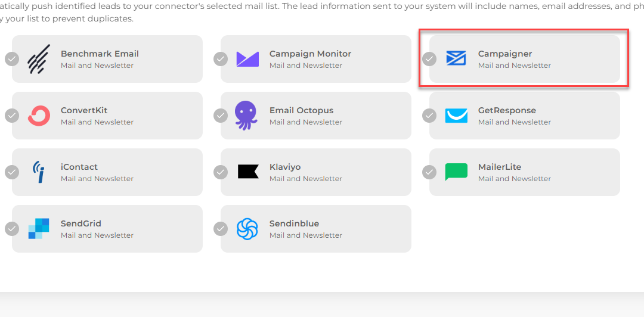
Task: Click the Sendinblue swirl logo
Action: point(247,229)
